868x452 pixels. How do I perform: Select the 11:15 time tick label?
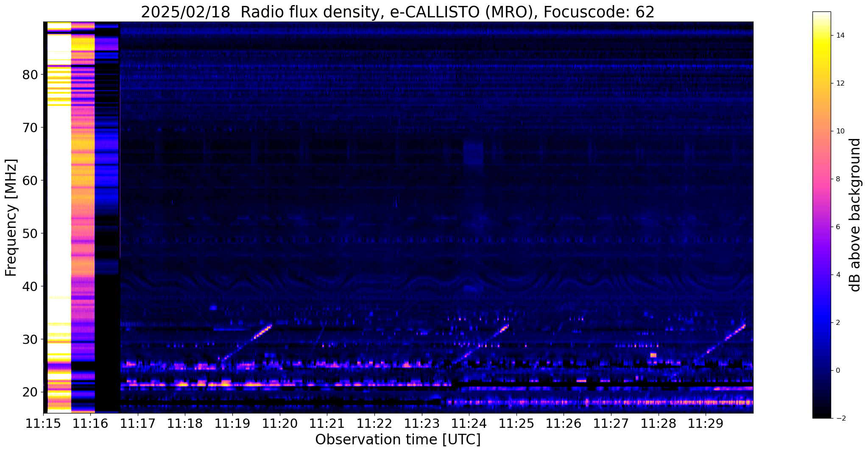(43, 423)
